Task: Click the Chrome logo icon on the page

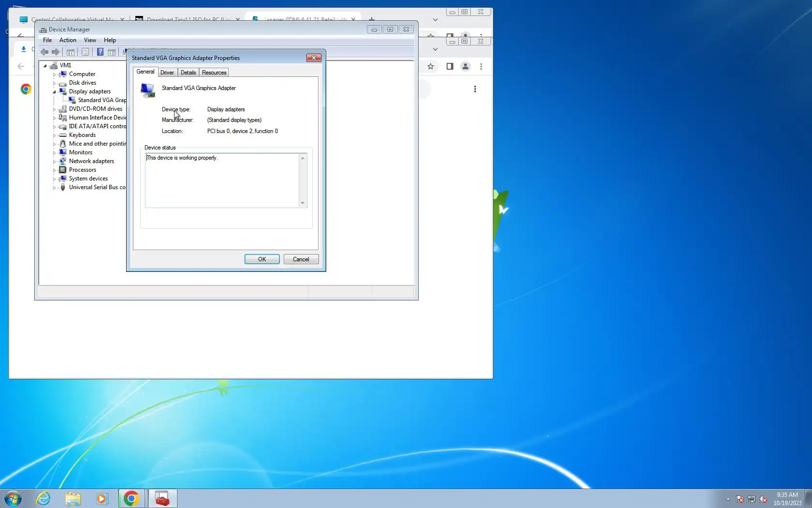Action: [x=26, y=89]
